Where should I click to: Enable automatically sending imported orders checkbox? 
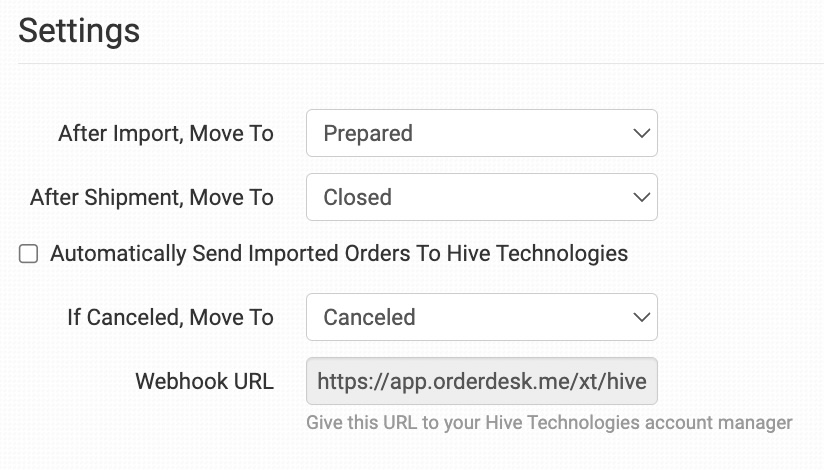tap(29, 254)
